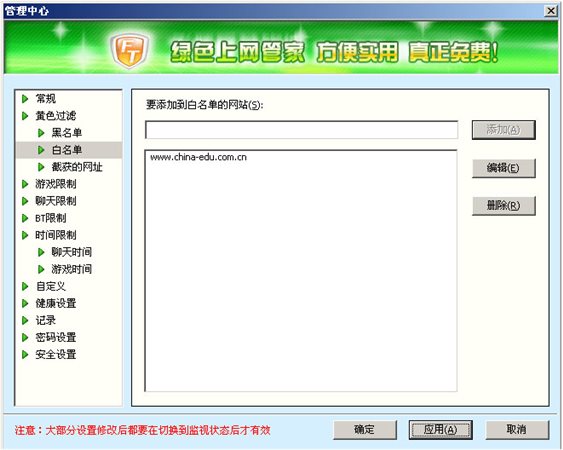Click the 删除(R) delete button
563x450 pixels.
[x=503, y=206]
